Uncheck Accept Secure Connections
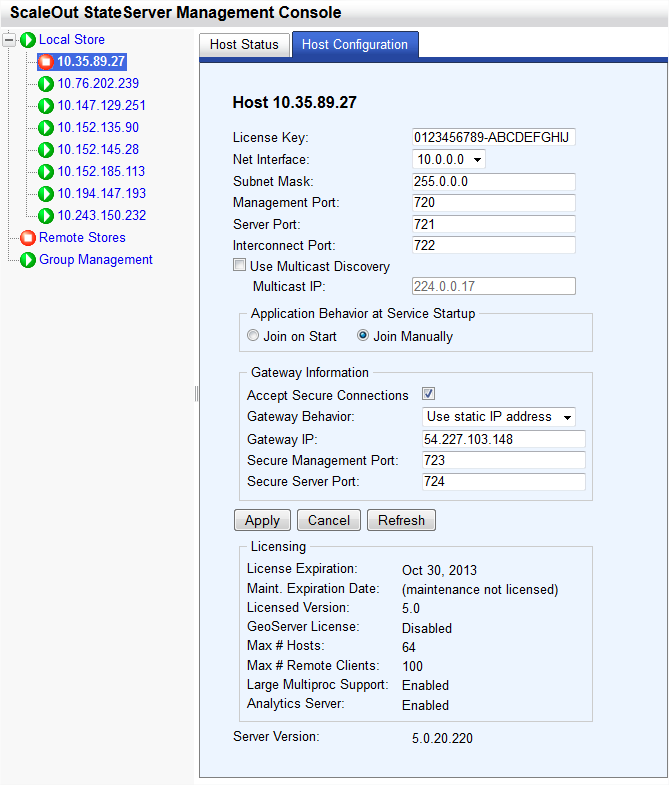The height and width of the screenshot is (785, 669). [428, 394]
